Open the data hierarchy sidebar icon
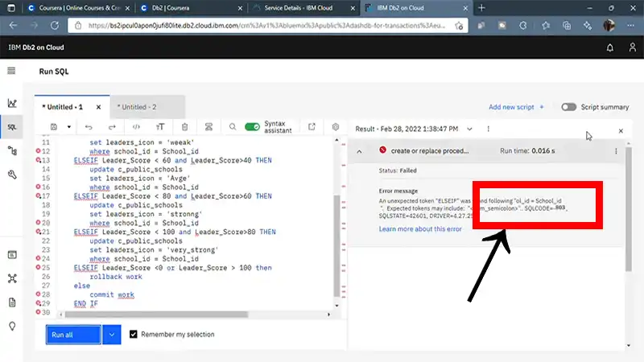The image size is (644, 362). point(12,151)
